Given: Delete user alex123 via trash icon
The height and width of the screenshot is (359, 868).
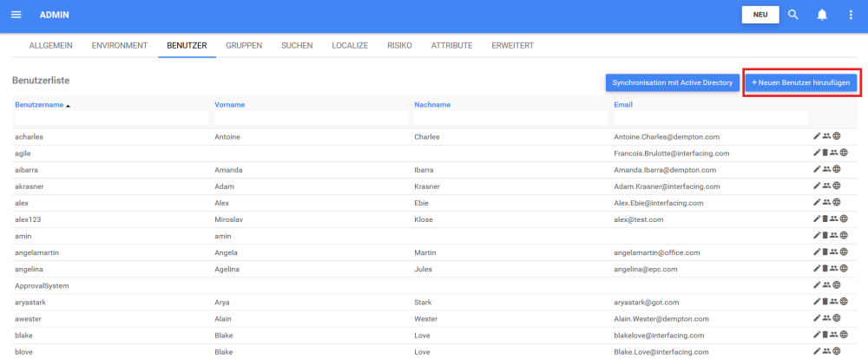Looking at the screenshot, I should tap(825, 219).
